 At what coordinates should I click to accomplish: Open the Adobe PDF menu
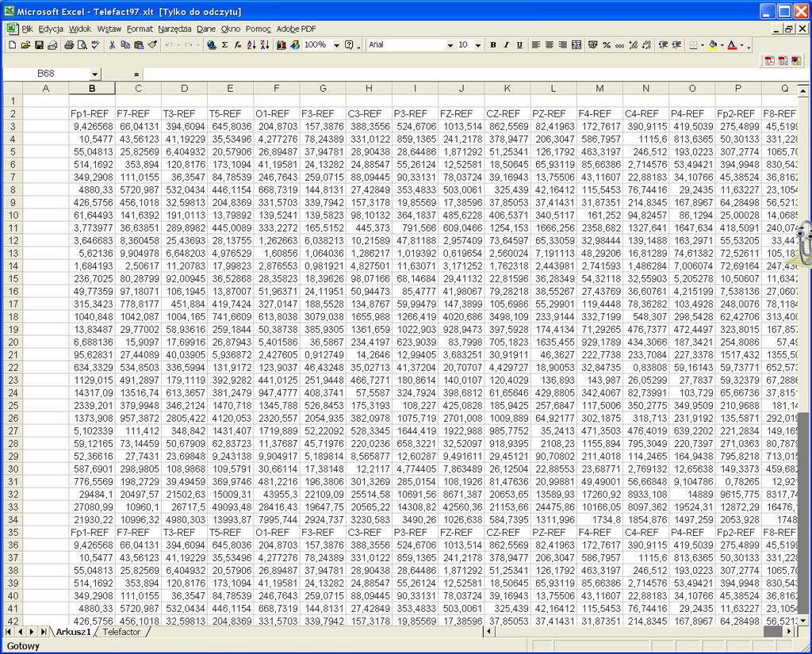tap(296, 29)
